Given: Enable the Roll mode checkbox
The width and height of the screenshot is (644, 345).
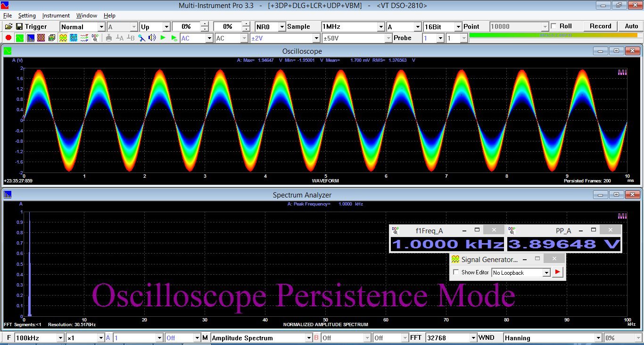Looking at the screenshot, I should [553, 26].
